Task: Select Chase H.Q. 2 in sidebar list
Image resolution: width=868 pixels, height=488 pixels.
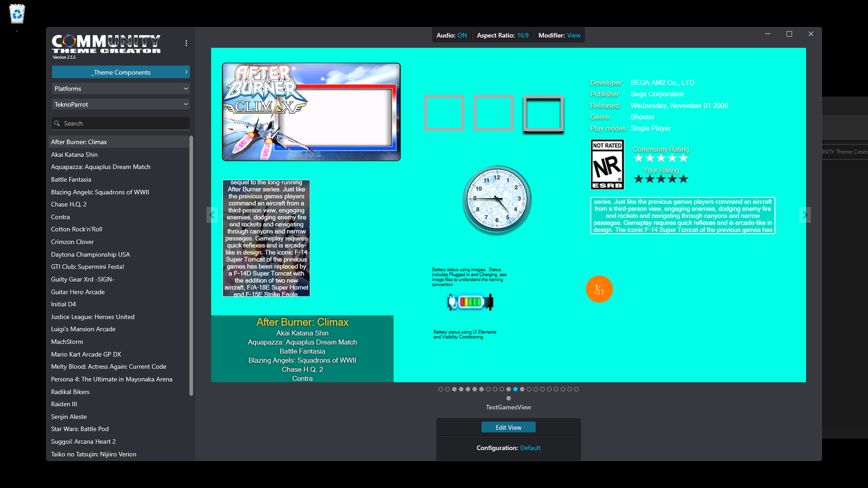Action: pos(118,204)
